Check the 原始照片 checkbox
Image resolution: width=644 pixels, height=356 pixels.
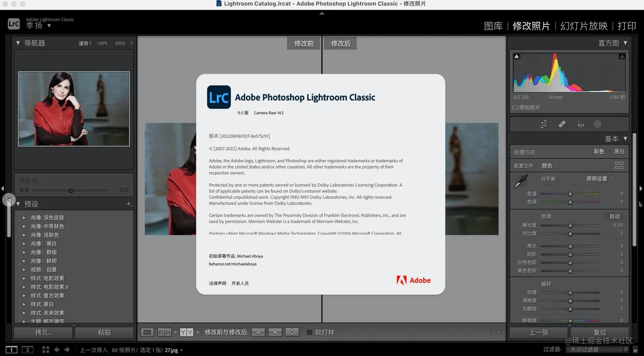pos(515,108)
